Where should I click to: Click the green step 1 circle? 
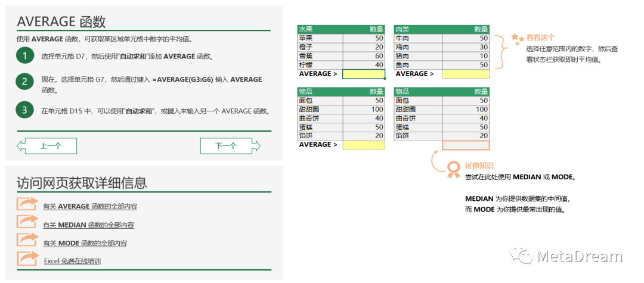24,56
